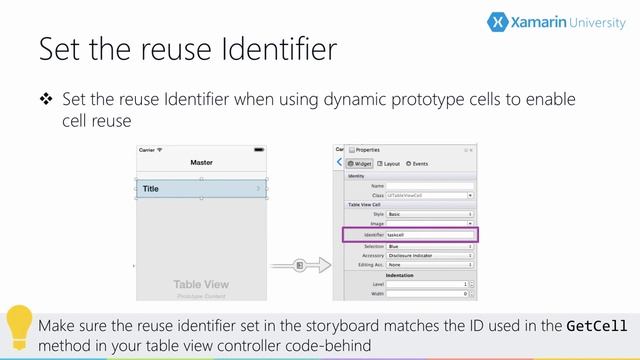The width and height of the screenshot is (640, 360).
Task: Click the Carrier text in status bar
Action: [147, 150]
